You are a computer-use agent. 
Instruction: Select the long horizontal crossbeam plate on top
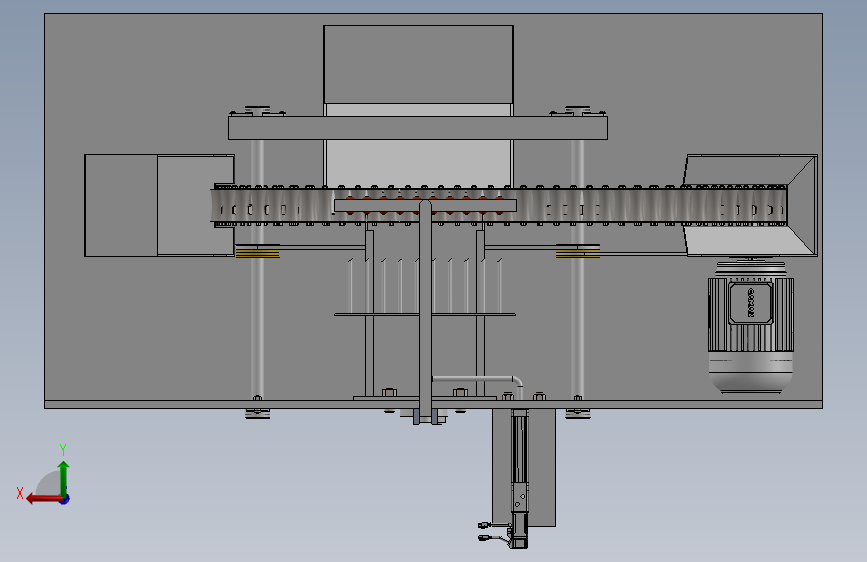click(418, 128)
